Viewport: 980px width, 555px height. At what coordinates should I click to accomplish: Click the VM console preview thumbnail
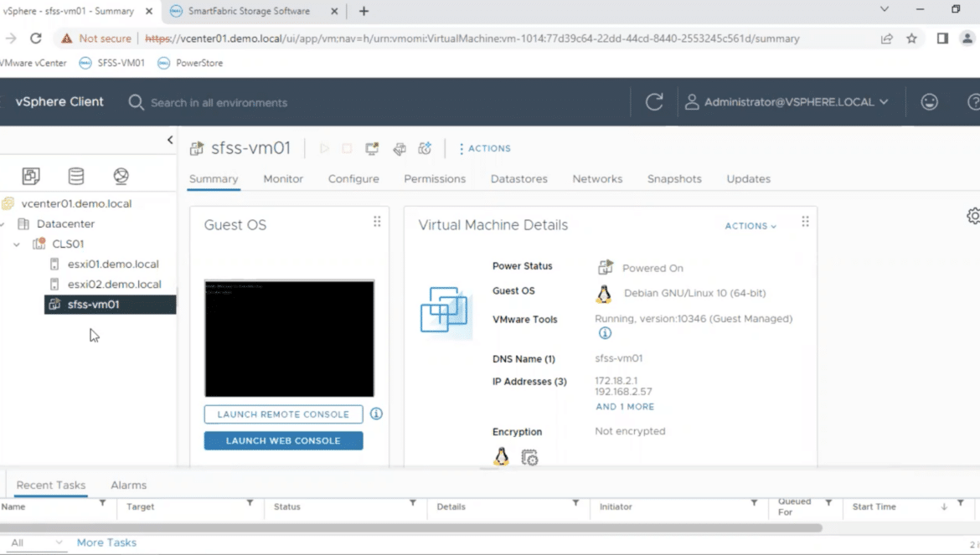(289, 338)
